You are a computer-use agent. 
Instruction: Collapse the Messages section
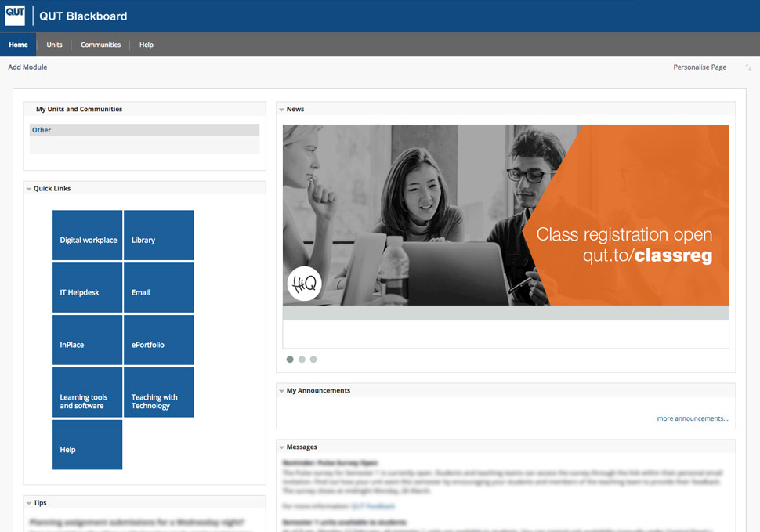[x=281, y=447]
